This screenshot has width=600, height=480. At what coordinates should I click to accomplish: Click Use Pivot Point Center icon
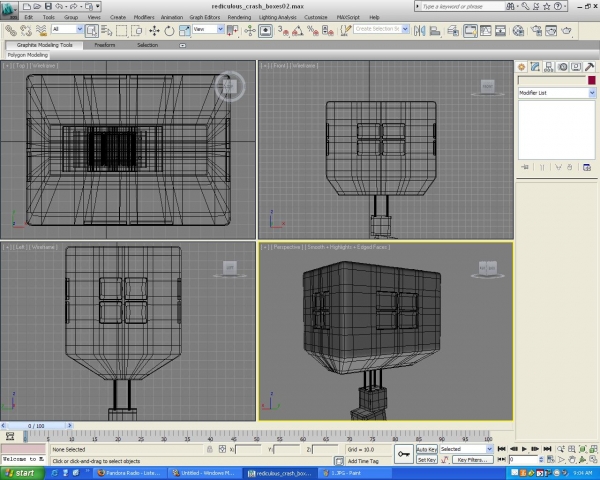(x=233, y=31)
